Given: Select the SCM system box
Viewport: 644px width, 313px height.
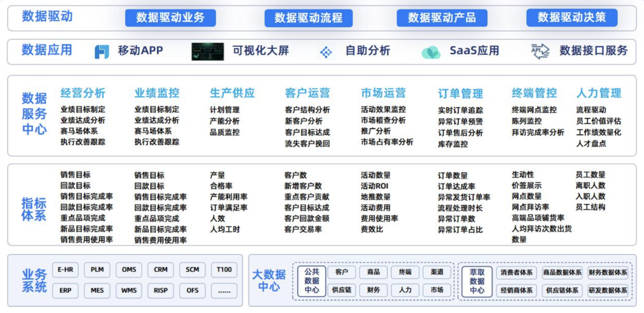Looking at the screenshot, I should [x=192, y=270].
